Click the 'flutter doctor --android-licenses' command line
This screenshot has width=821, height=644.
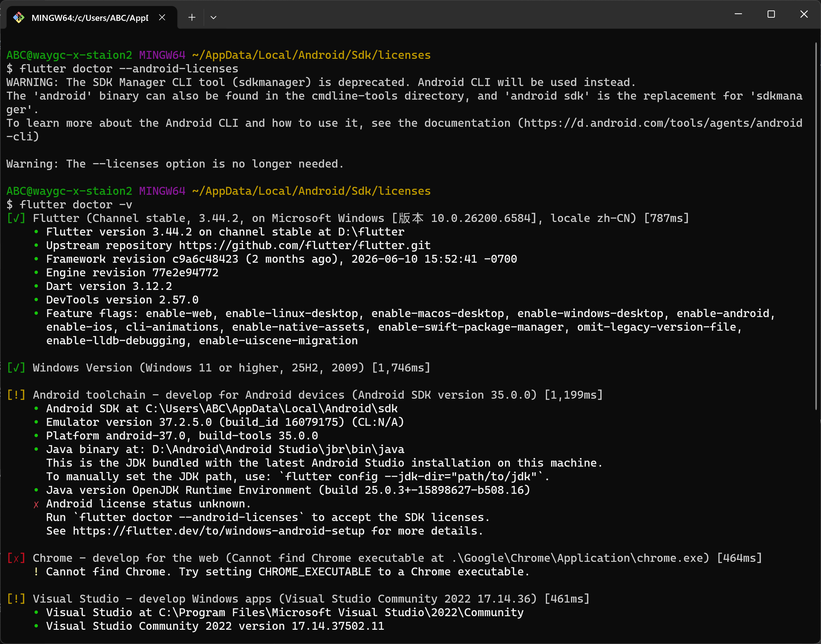(x=122, y=69)
